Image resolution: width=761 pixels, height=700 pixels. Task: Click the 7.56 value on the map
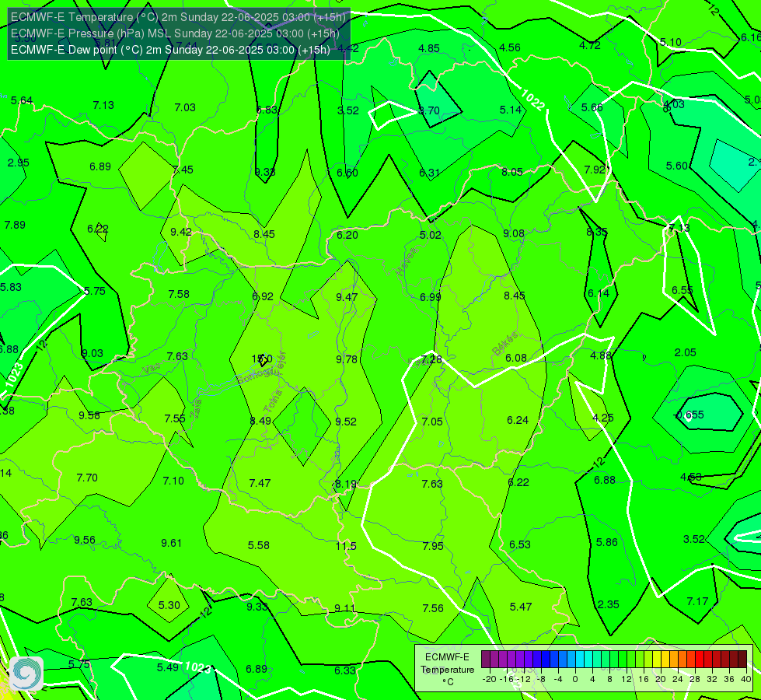point(433,608)
